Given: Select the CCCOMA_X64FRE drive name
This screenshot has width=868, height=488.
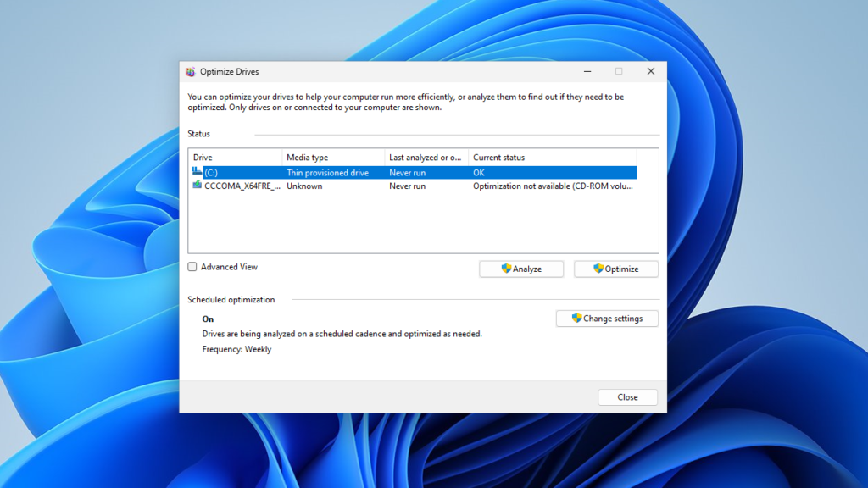Looking at the screenshot, I should click(x=242, y=186).
